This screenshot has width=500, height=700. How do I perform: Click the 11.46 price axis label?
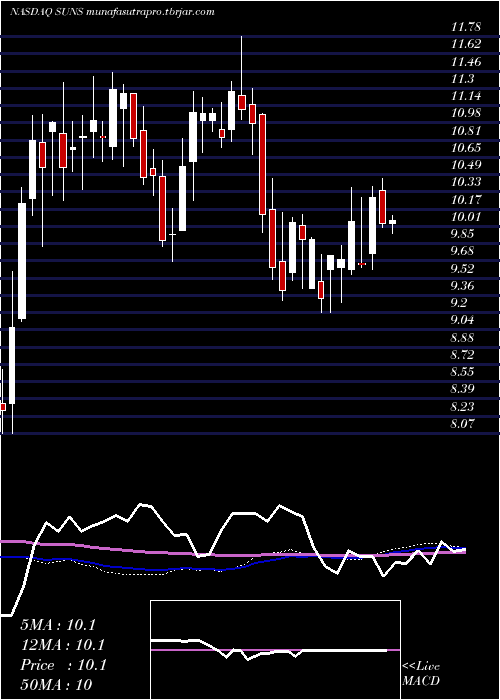[466, 62]
